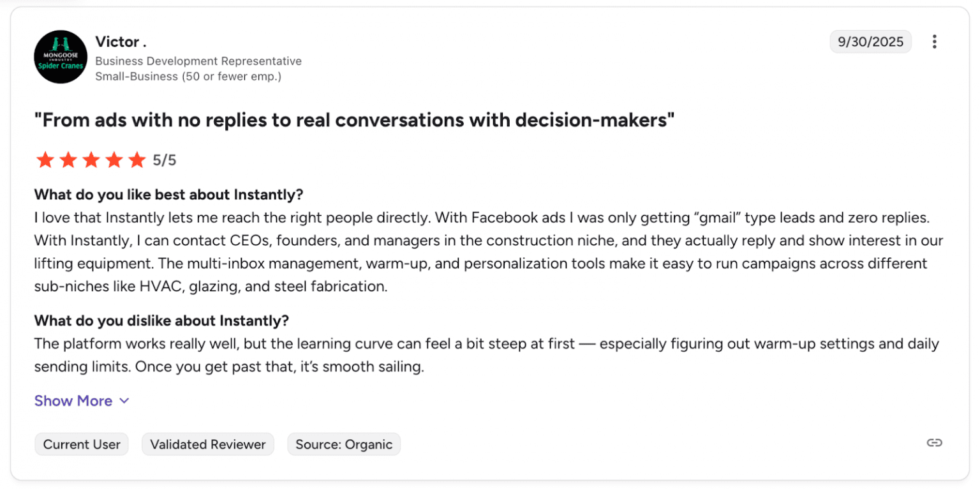The width and height of the screenshot is (980, 489).
Task: Click the third red rating star
Action: point(91,160)
